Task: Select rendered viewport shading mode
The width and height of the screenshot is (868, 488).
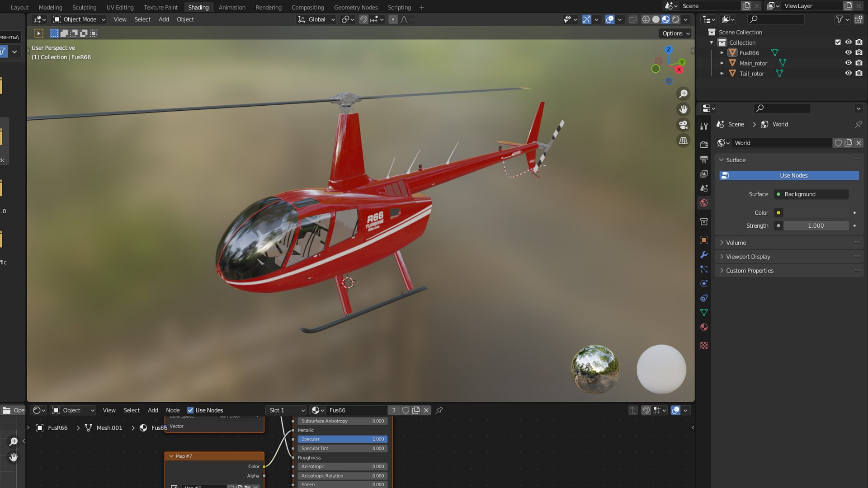Action: (675, 19)
